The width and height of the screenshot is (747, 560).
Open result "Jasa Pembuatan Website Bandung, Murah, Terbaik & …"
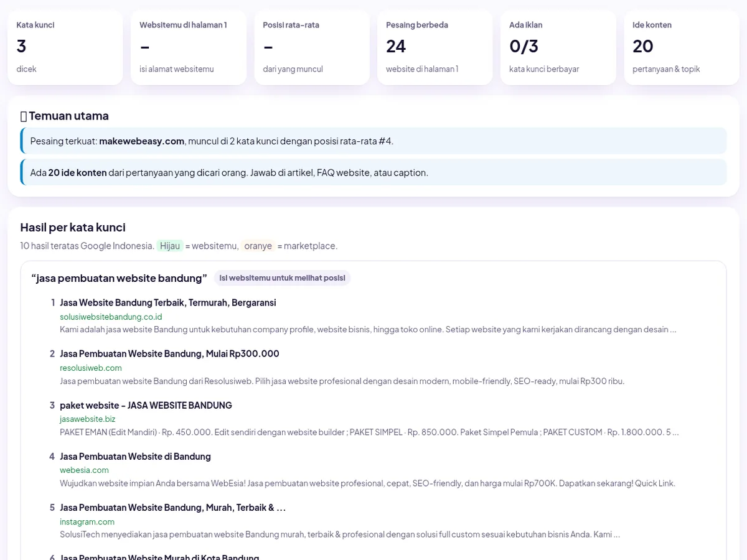[172, 508]
